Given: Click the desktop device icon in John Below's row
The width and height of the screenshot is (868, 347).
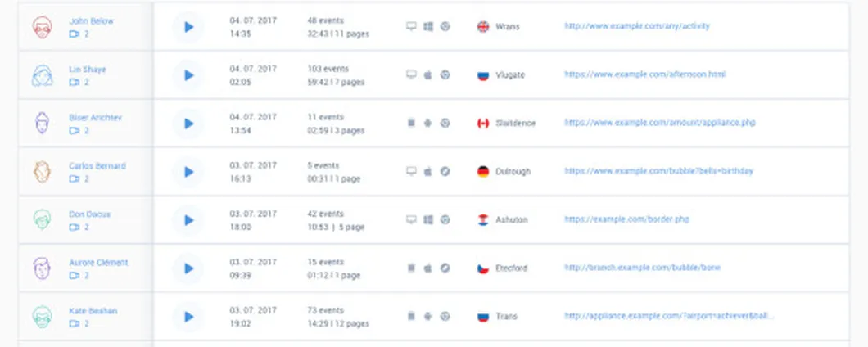Looking at the screenshot, I should tap(411, 26).
